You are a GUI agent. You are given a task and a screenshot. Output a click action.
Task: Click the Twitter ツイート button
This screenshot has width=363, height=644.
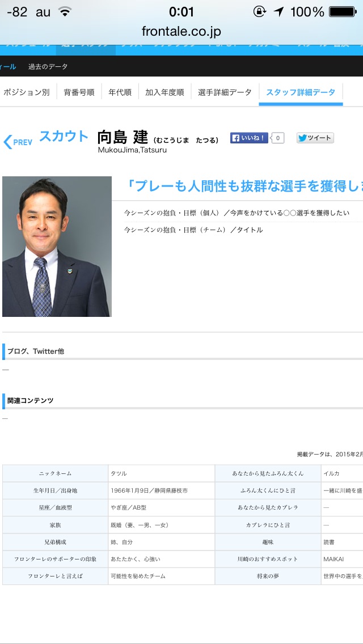(x=315, y=138)
